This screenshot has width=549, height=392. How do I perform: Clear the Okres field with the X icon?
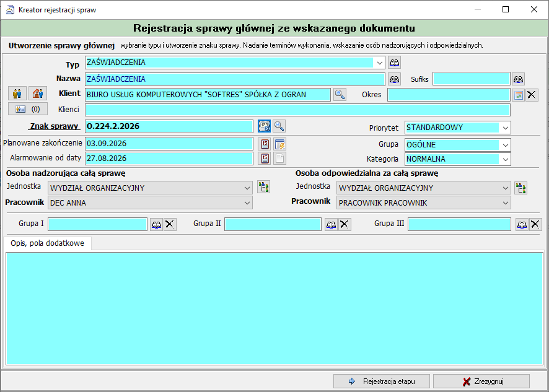click(x=532, y=95)
